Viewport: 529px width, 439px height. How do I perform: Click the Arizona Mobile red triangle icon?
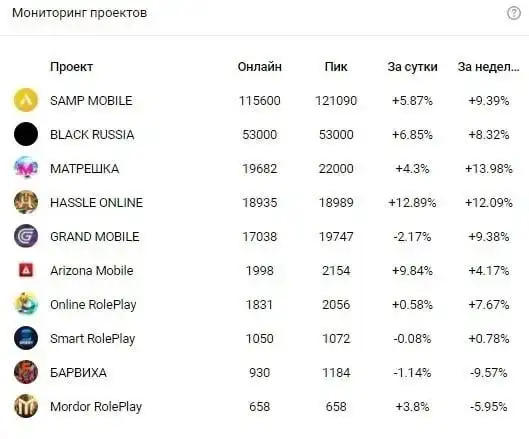point(26,270)
